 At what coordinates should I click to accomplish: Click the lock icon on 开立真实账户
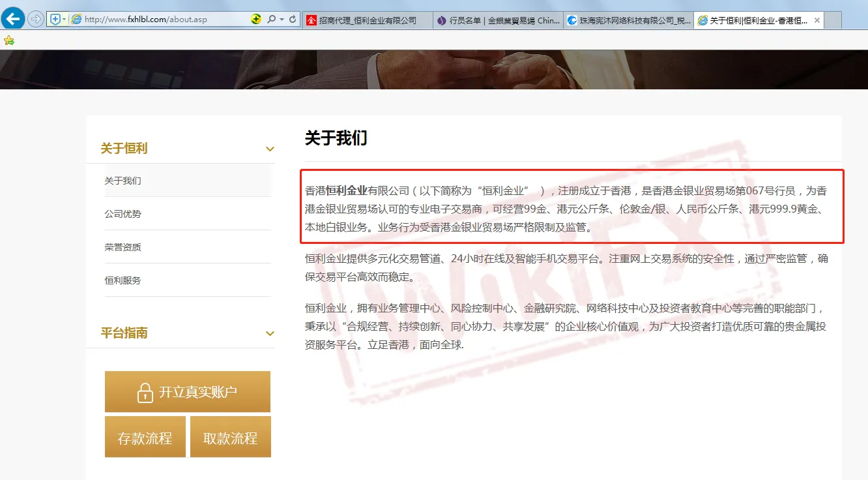pyautogui.click(x=145, y=392)
